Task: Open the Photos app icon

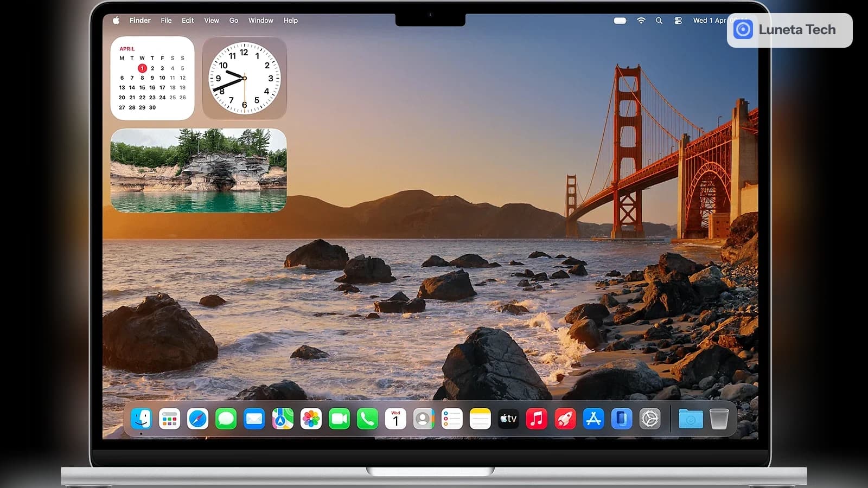Action: click(311, 419)
